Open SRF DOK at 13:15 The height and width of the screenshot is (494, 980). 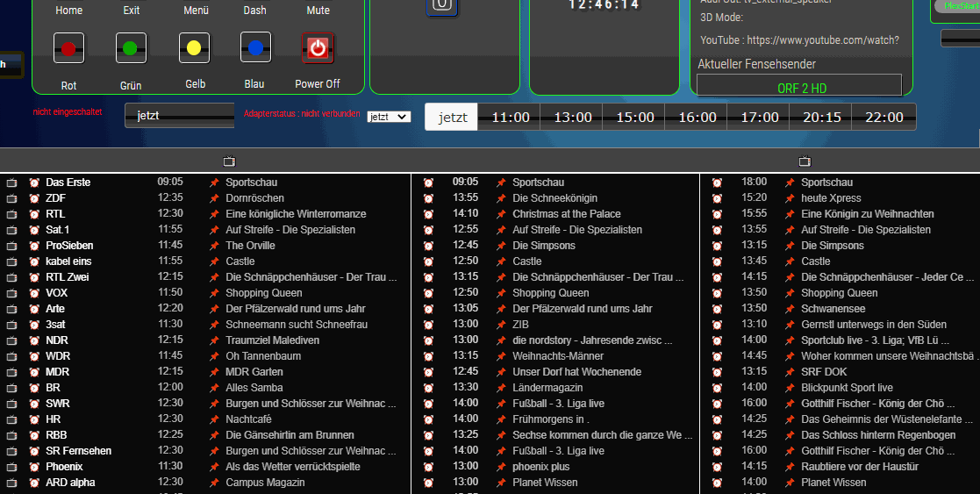click(824, 371)
